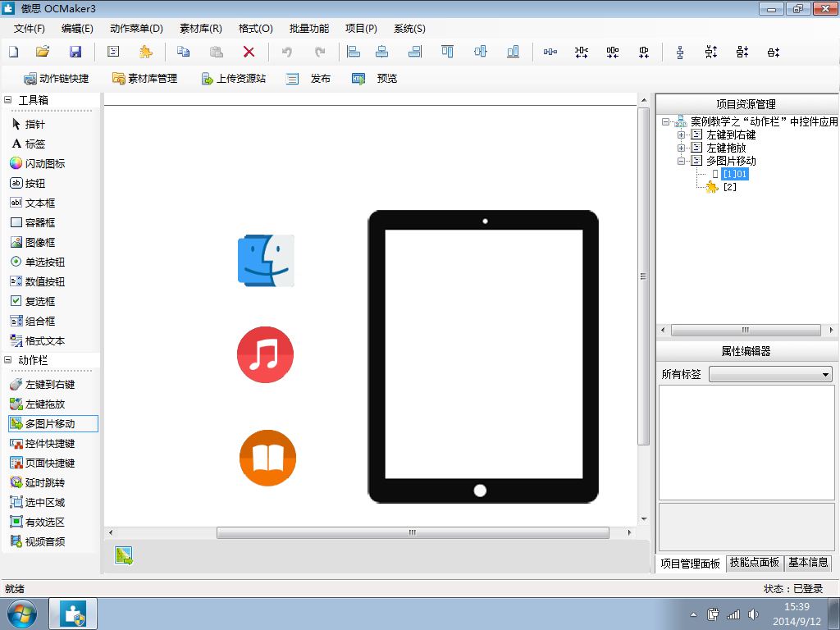The image size is (840, 630).
Task: Collapse the root project tree node
Action: (x=666, y=121)
